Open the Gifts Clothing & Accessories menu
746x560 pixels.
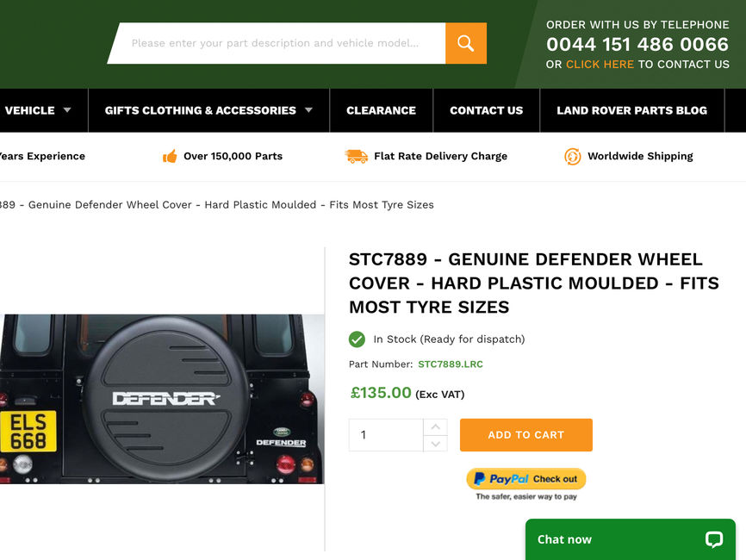[208, 110]
